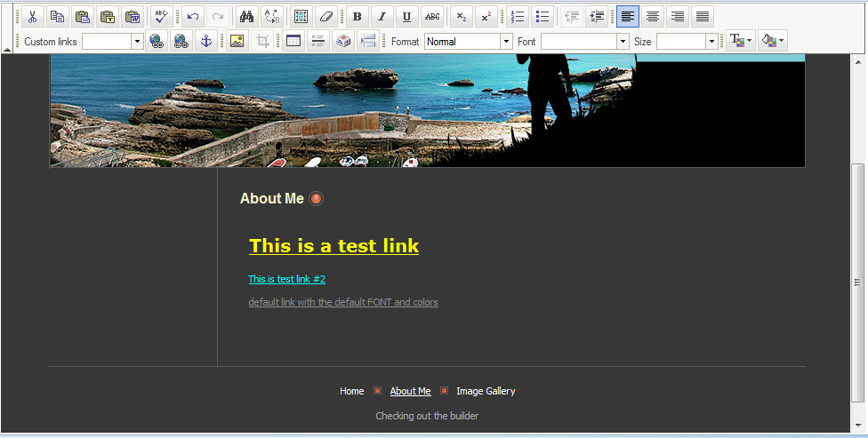Toggle the align left button
The height and width of the screenshot is (438, 868).
coord(628,16)
